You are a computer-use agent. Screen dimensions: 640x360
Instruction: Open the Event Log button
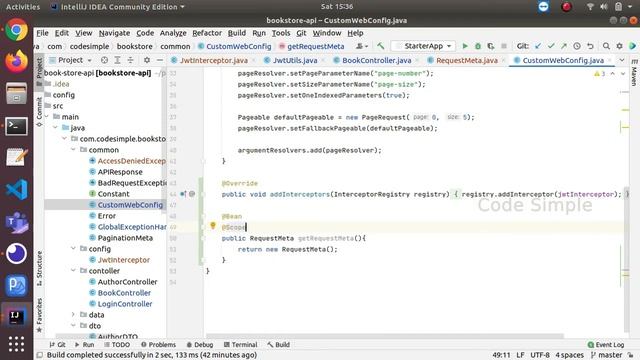tap(606, 344)
